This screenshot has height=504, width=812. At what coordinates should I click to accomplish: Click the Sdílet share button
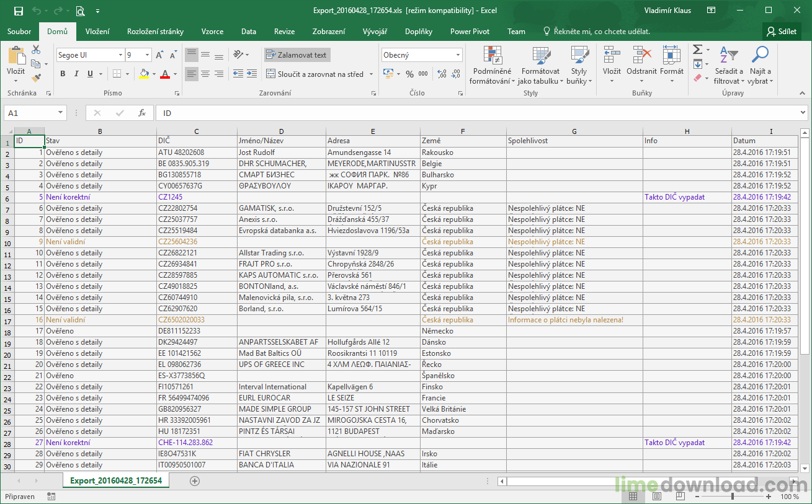point(782,32)
